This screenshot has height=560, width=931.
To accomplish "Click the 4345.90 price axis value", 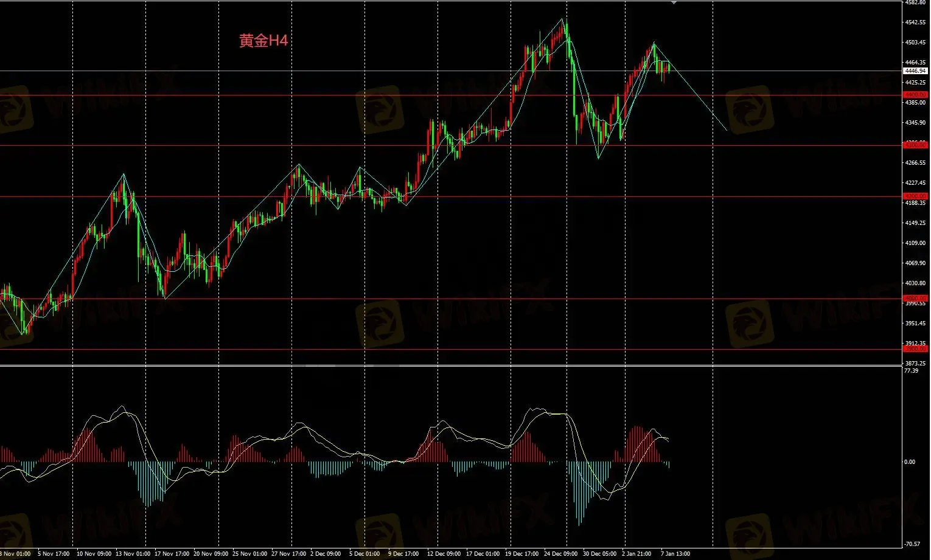I will [x=915, y=123].
